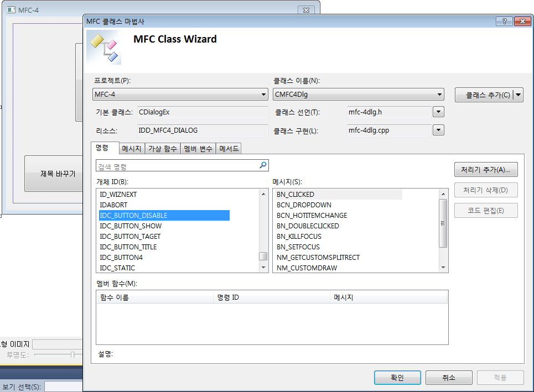534x392 pixels.
Task: Switch to the 가상 함수 tab
Action: point(163,149)
